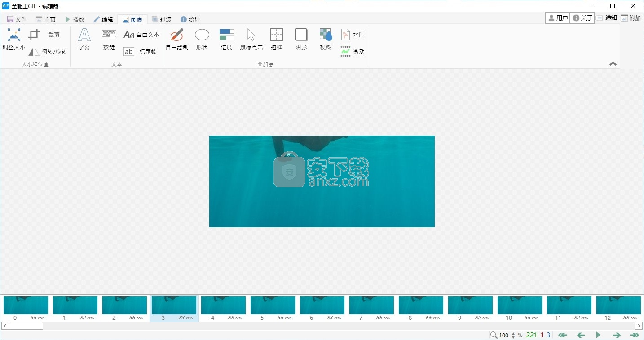Apply a 阴影 shadow effect

tap(301, 39)
